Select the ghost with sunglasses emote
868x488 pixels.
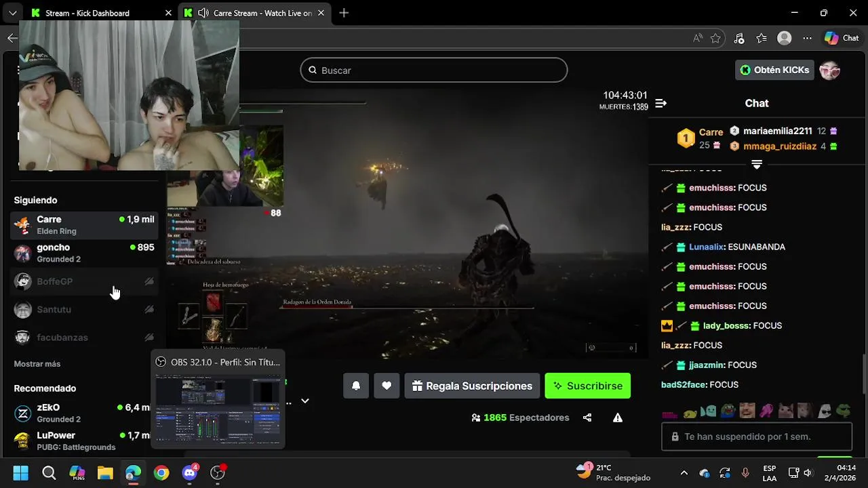(x=824, y=411)
